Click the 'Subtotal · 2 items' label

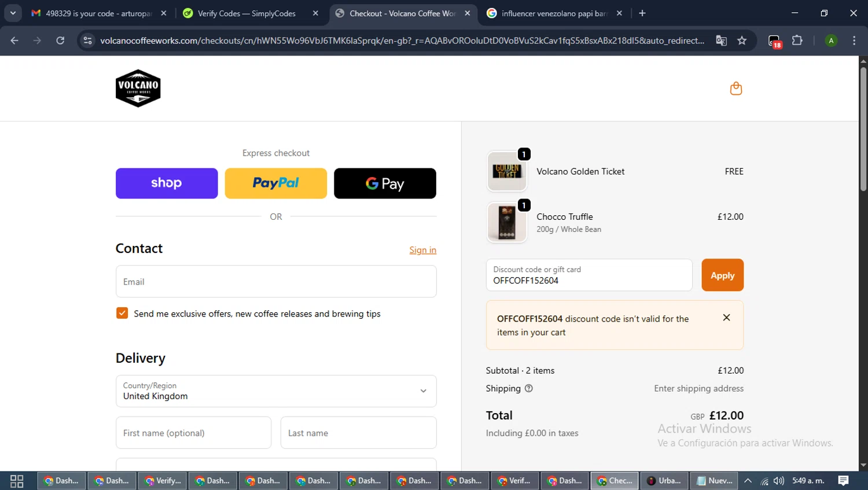(520, 370)
